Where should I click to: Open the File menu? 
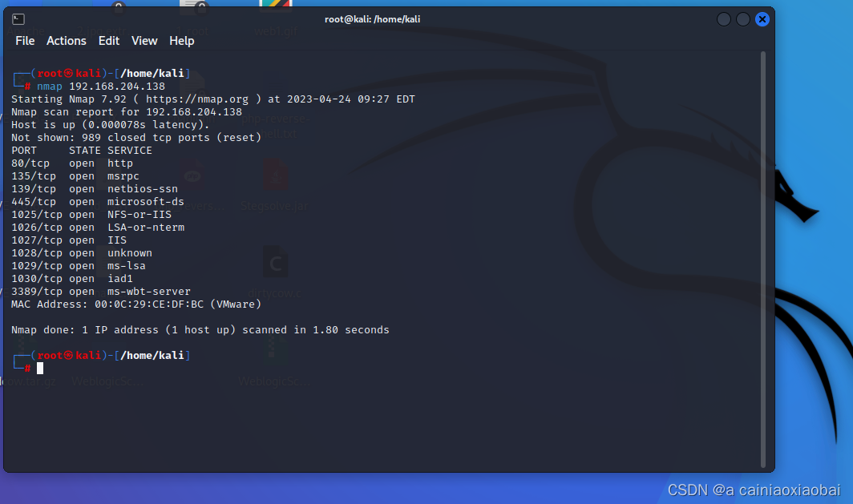(x=25, y=41)
